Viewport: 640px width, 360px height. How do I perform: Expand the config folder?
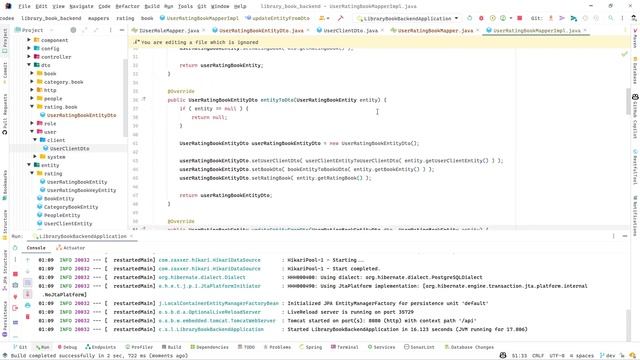click(29, 48)
